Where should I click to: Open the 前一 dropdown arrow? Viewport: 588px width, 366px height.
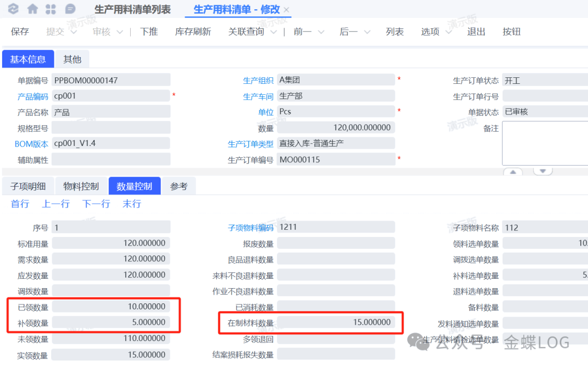[x=321, y=32]
